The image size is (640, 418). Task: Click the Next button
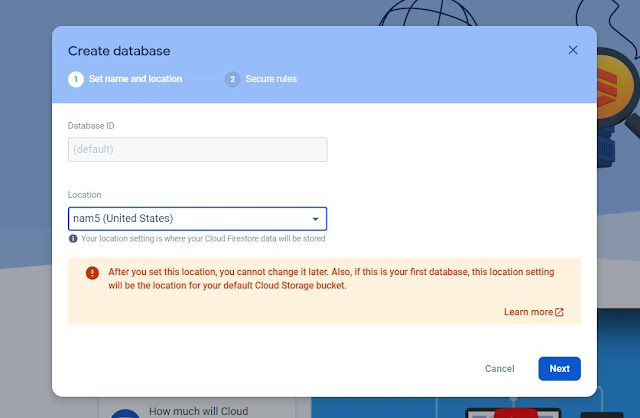pos(559,369)
